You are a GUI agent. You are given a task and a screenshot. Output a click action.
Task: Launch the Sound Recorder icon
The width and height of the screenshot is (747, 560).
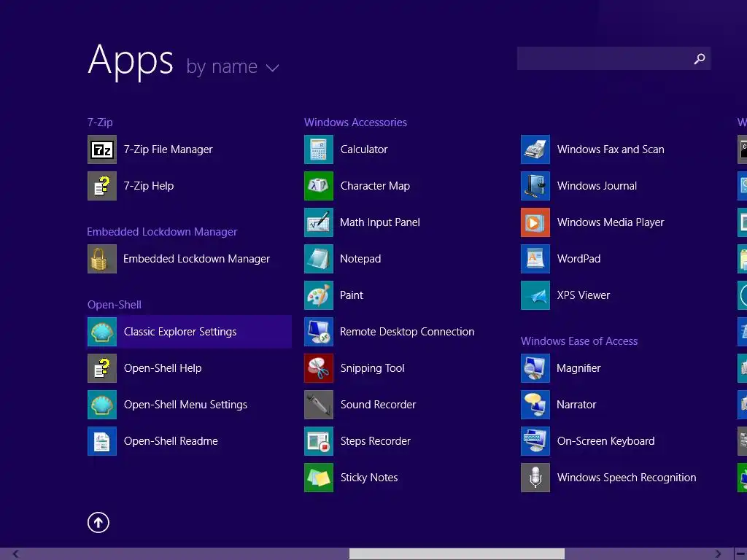[319, 405]
